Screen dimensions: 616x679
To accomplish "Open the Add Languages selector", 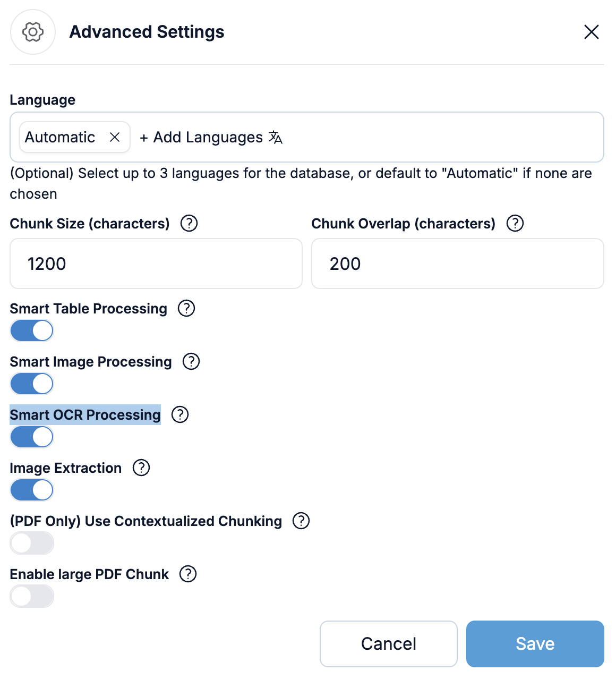I will click(210, 137).
